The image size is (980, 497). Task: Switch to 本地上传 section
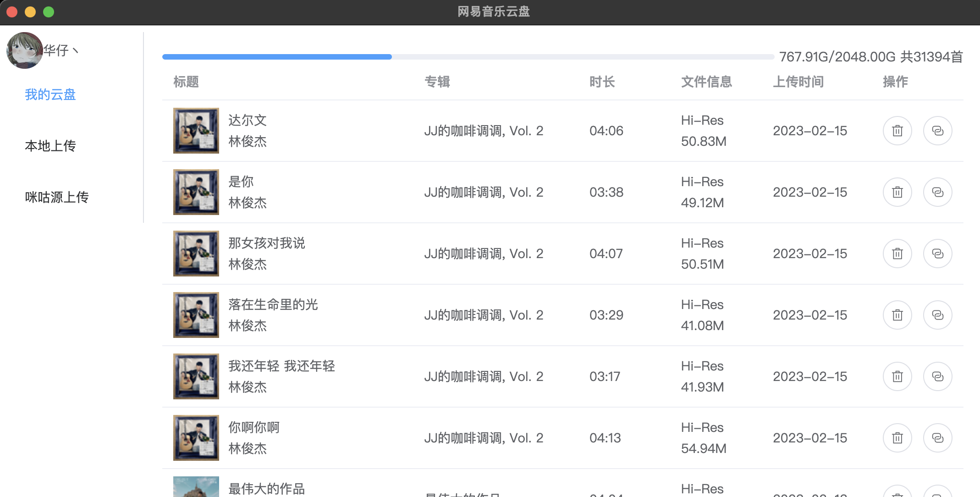point(50,146)
